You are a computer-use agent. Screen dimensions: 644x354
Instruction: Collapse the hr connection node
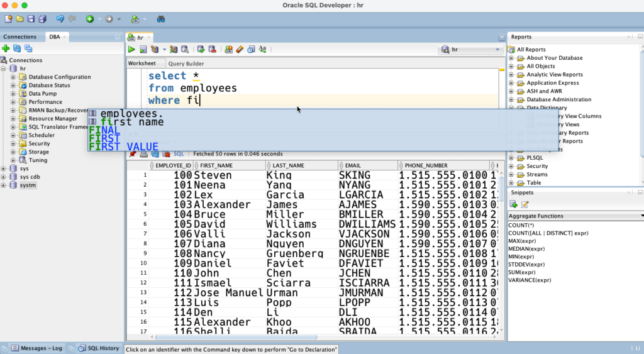pos(3,69)
